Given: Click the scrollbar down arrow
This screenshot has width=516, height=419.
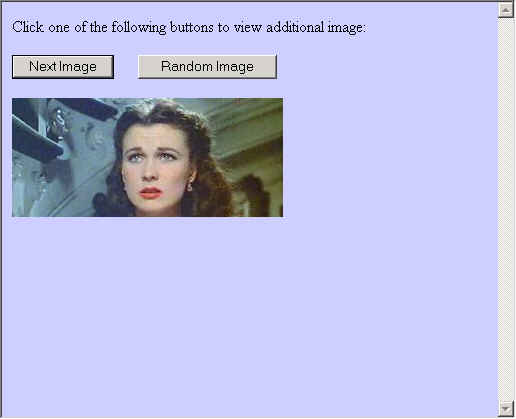Looking at the screenshot, I should 506,408.
